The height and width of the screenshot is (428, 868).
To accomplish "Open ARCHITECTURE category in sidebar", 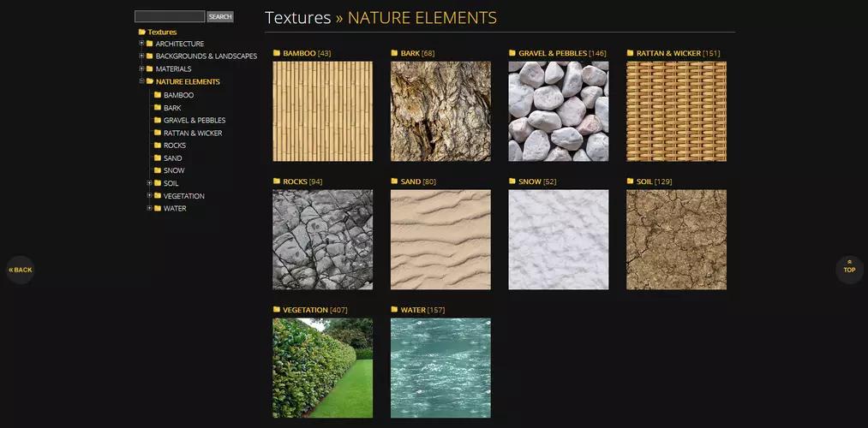I will click(180, 44).
